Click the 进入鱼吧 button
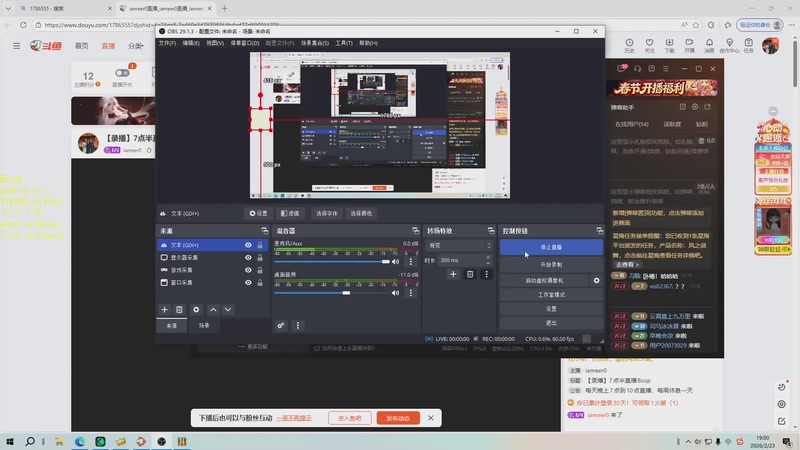Image resolution: width=800 pixels, height=450 pixels. pos(349,418)
